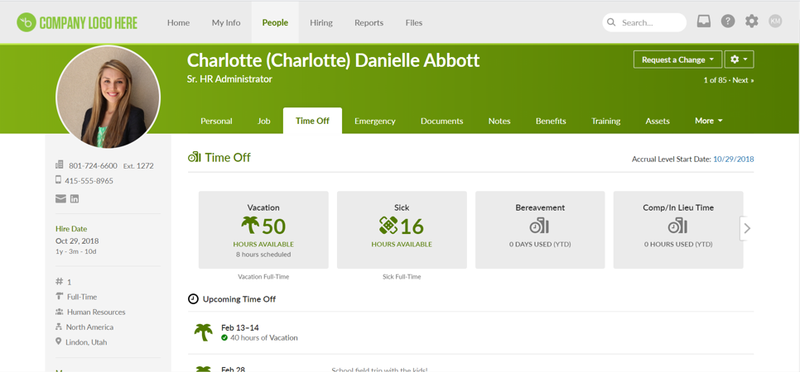Switch to the Assets tab
The image size is (800, 372).
click(x=657, y=121)
